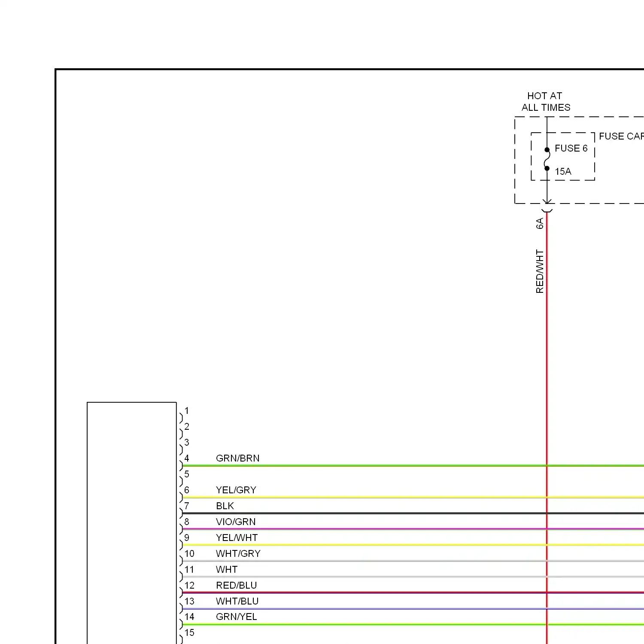The width and height of the screenshot is (644, 644).
Task: Click the VIO/GRN wire label
Action: pyautogui.click(x=235, y=522)
